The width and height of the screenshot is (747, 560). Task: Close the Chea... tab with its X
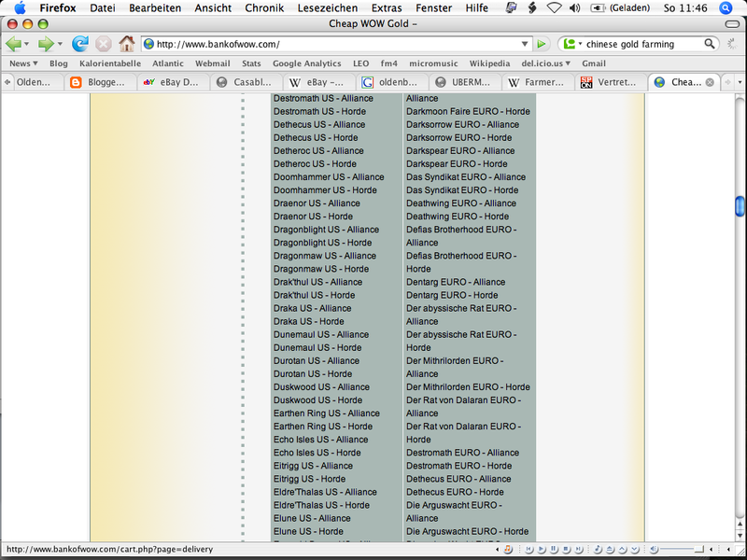pos(710,82)
